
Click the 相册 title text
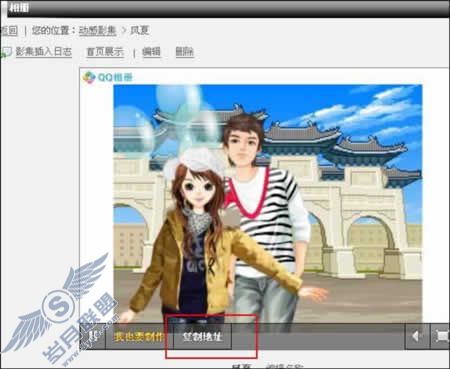pos(19,7)
